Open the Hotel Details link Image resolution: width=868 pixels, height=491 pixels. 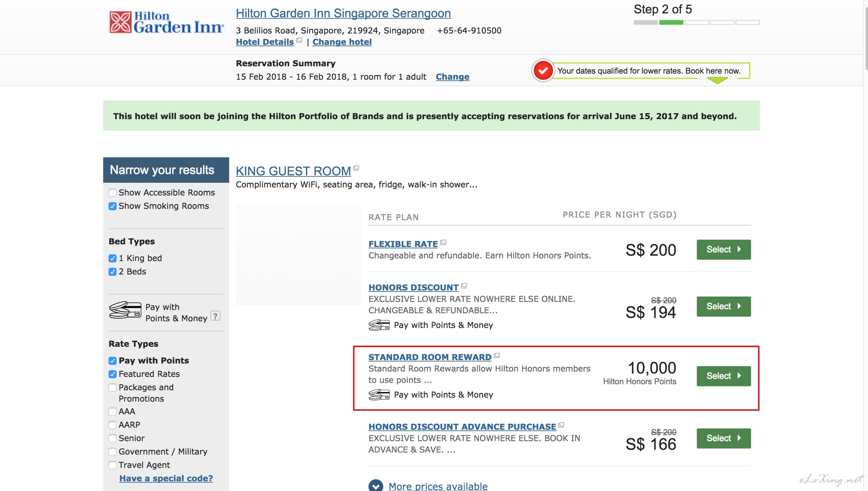[x=265, y=42]
